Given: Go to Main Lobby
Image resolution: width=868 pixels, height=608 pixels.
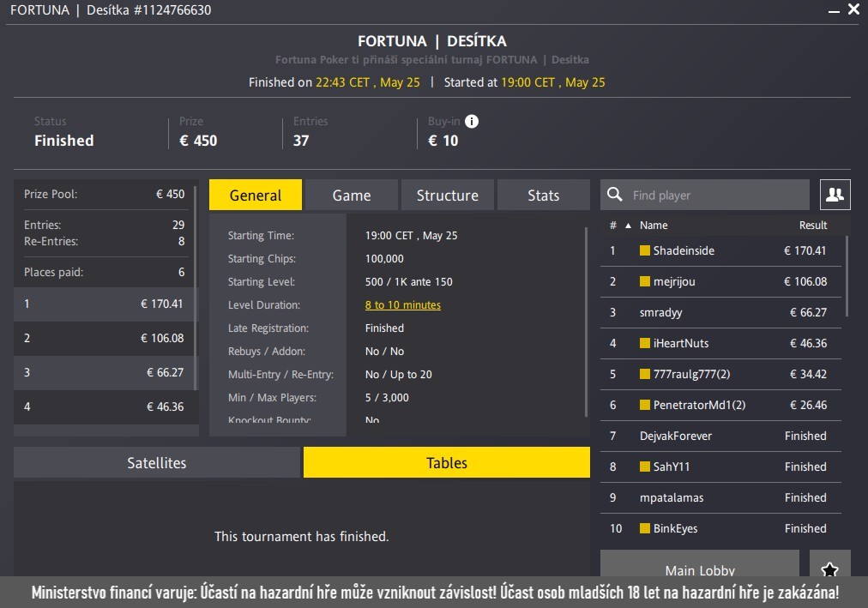Looking at the screenshot, I should [700, 569].
